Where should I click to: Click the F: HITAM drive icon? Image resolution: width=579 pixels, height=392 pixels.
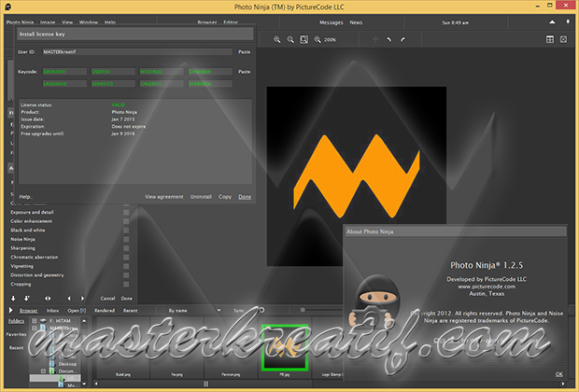(43, 321)
